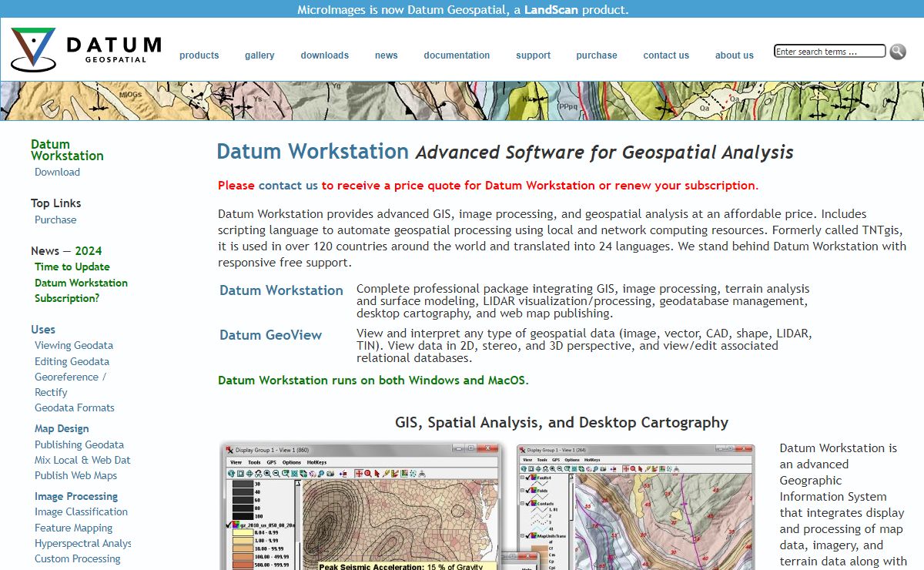Open Image Classification link
The height and width of the screenshot is (570, 924).
[81, 512]
